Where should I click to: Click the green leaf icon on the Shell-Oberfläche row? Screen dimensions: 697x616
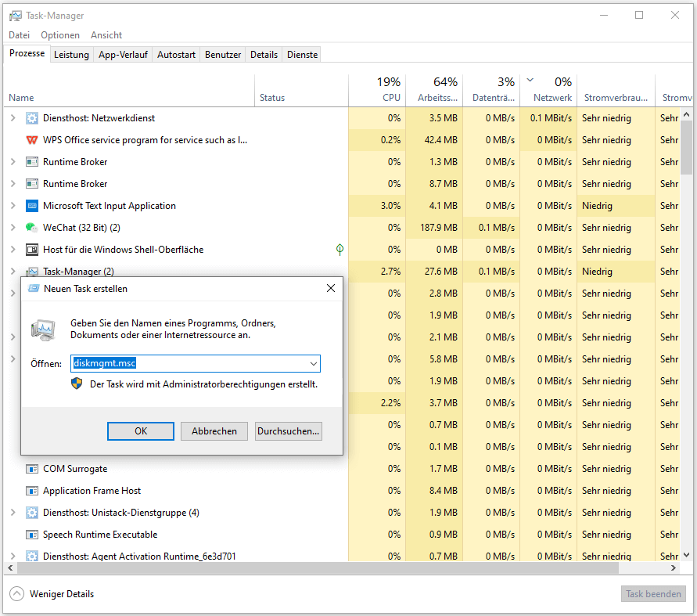(x=340, y=249)
